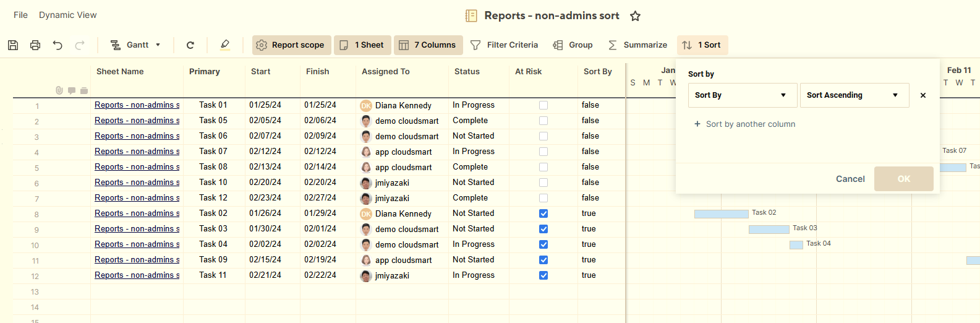Open the Group options
This screenshot has height=323, width=980.
pos(573,45)
